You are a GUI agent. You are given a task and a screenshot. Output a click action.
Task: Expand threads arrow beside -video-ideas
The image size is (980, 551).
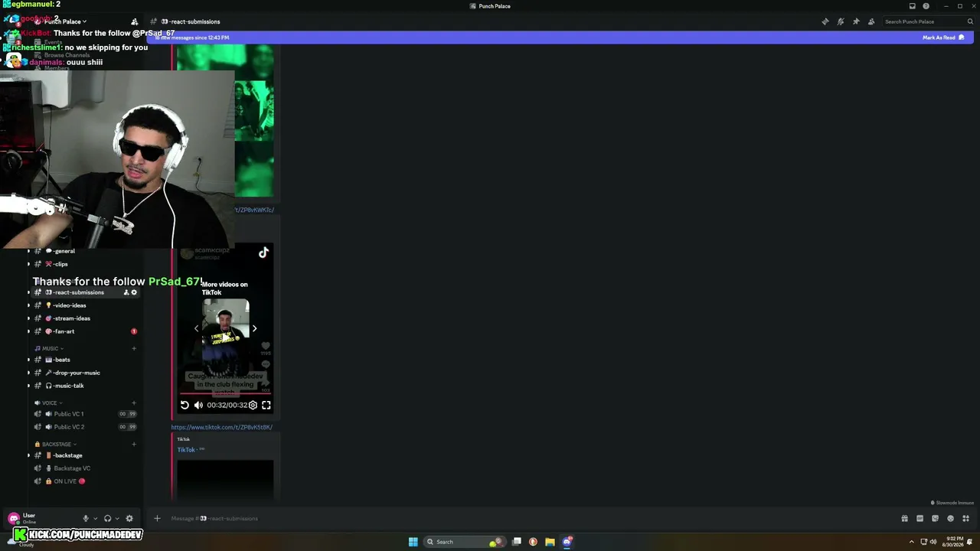[29, 305]
